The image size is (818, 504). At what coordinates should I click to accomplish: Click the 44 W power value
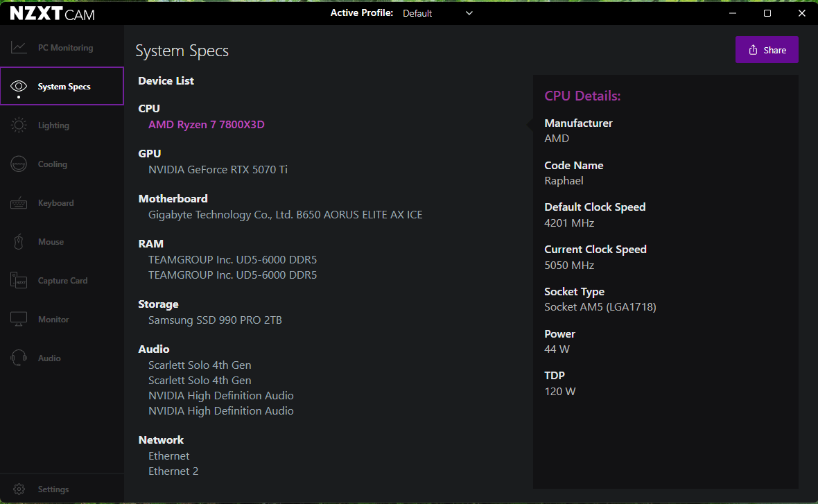coord(557,349)
